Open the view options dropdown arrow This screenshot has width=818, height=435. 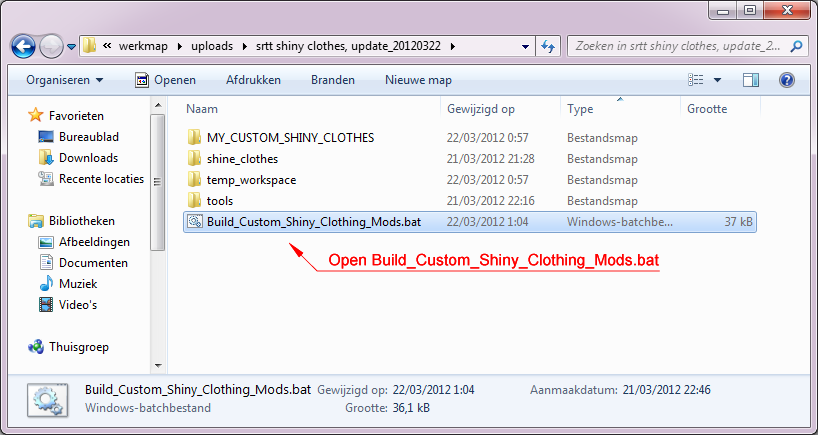pyautogui.click(x=717, y=80)
